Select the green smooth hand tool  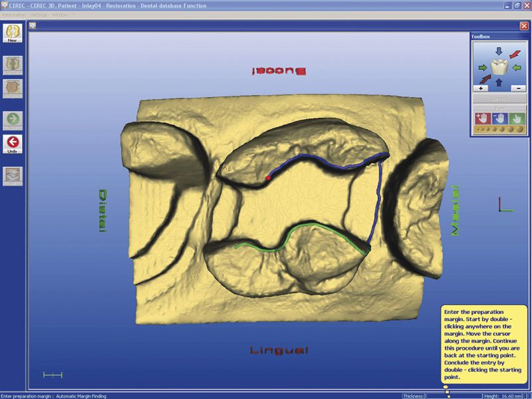[x=516, y=118]
